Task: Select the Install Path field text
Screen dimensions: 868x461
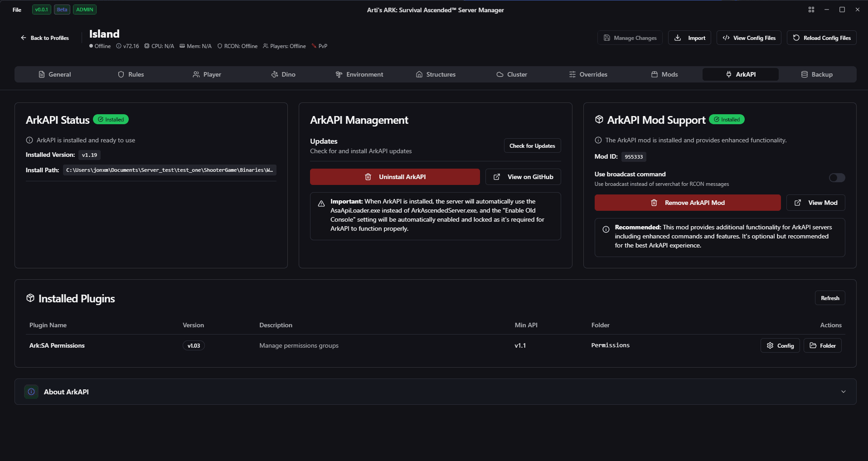Action: (x=169, y=170)
